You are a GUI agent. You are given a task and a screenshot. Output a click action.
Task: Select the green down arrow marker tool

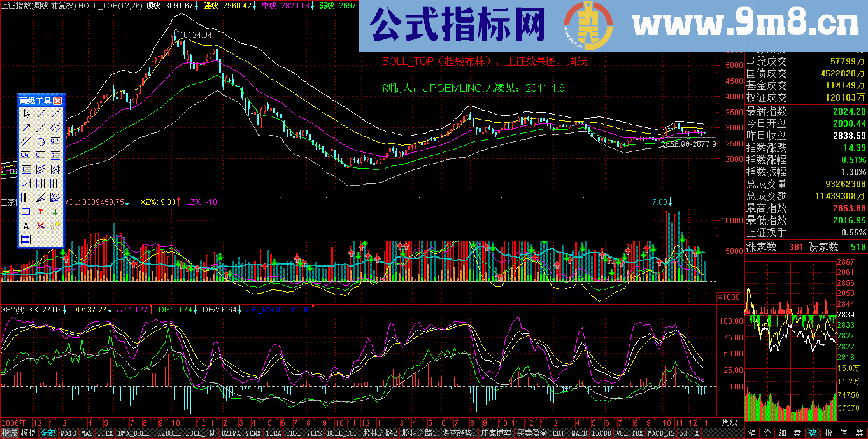point(55,211)
